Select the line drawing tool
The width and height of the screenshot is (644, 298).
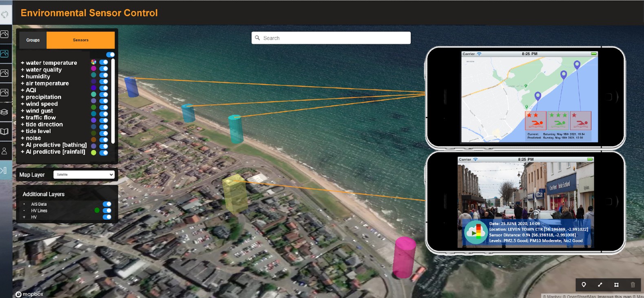600,285
